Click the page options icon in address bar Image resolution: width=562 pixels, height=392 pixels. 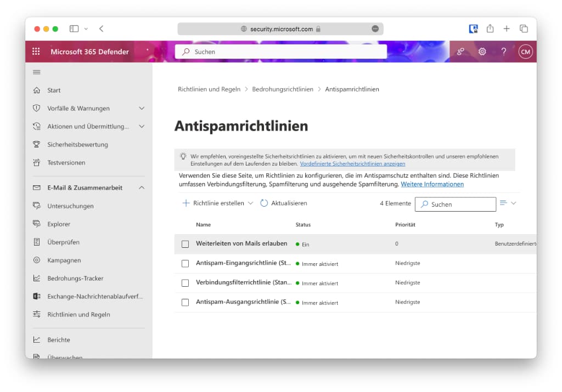(x=375, y=29)
